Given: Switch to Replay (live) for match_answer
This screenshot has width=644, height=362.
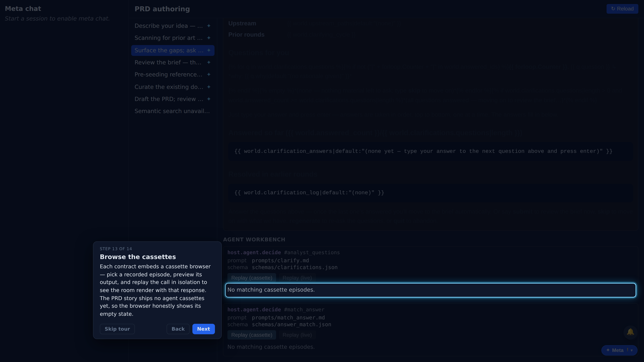Looking at the screenshot, I should pos(297,335).
